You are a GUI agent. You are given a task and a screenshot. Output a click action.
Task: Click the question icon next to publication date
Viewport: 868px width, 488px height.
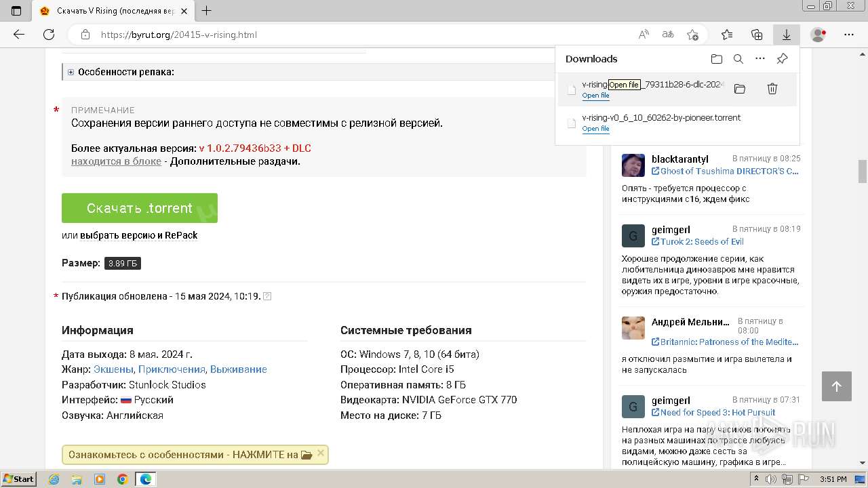267,296
